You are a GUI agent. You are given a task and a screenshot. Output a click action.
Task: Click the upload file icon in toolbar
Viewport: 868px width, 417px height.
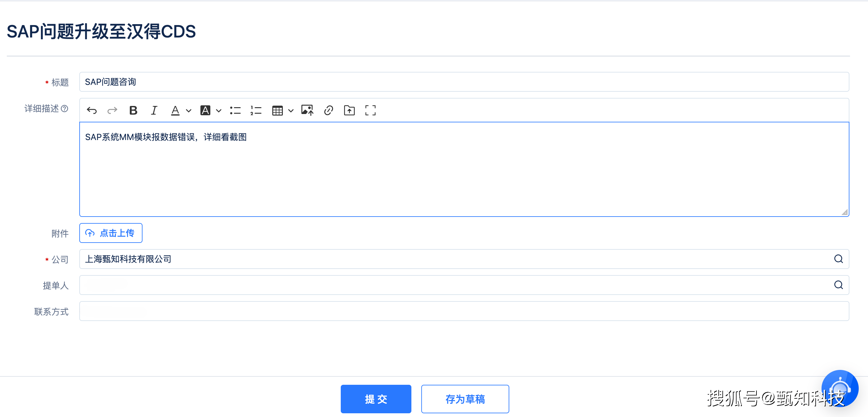tap(349, 111)
